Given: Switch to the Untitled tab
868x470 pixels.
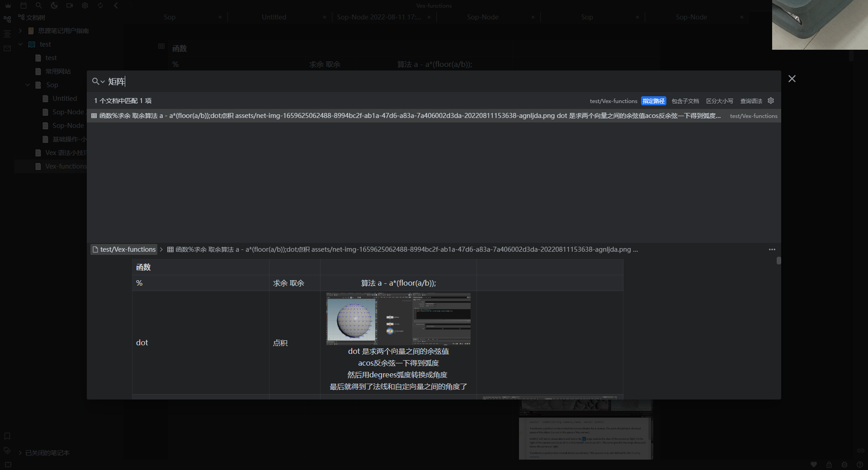Looking at the screenshot, I should 274,17.
